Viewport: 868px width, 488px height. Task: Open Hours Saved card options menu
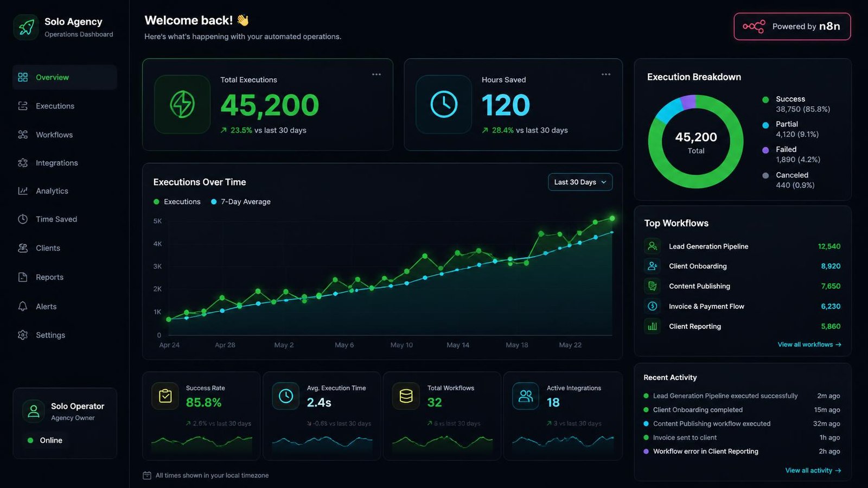pos(606,74)
